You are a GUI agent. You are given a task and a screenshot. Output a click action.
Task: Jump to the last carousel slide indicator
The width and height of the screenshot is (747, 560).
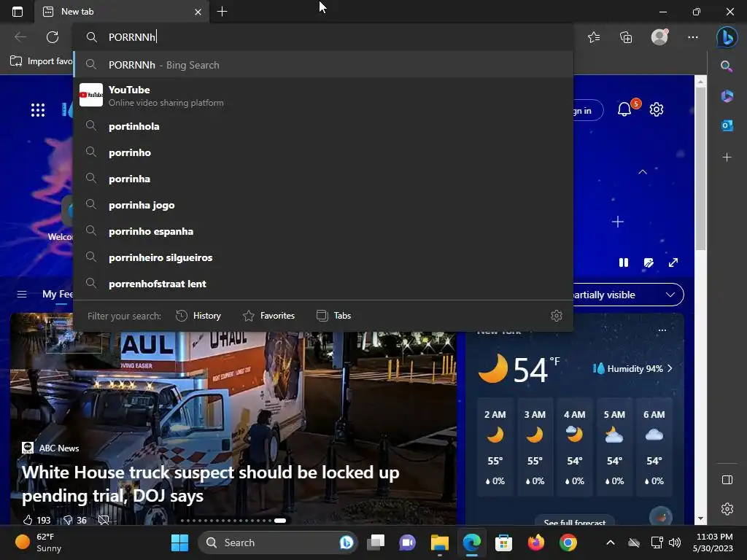point(280,521)
